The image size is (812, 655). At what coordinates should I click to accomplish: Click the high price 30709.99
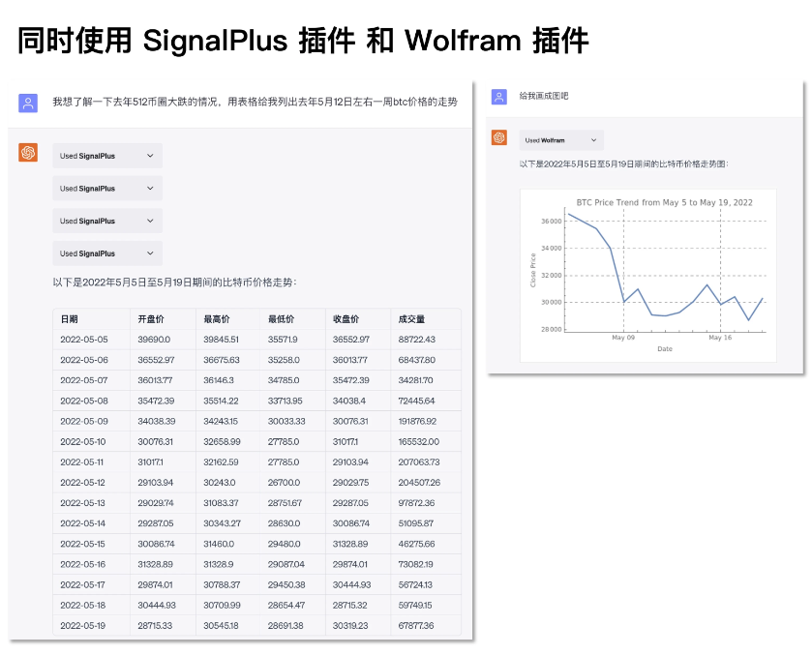click(223, 606)
